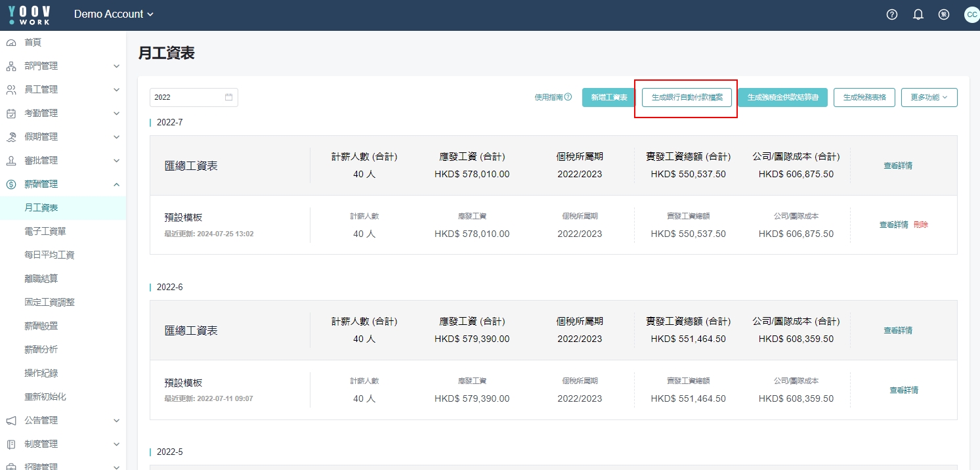980x470 pixels.
Task: Click 查看詳情 for 2022-6 匯總工資表
Action: point(897,330)
